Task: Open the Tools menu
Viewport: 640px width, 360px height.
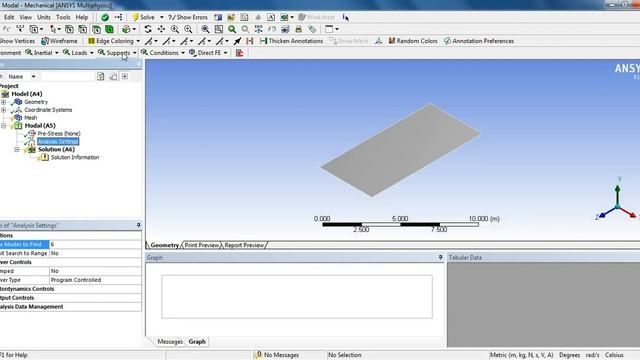Action: [x=63, y=17]
